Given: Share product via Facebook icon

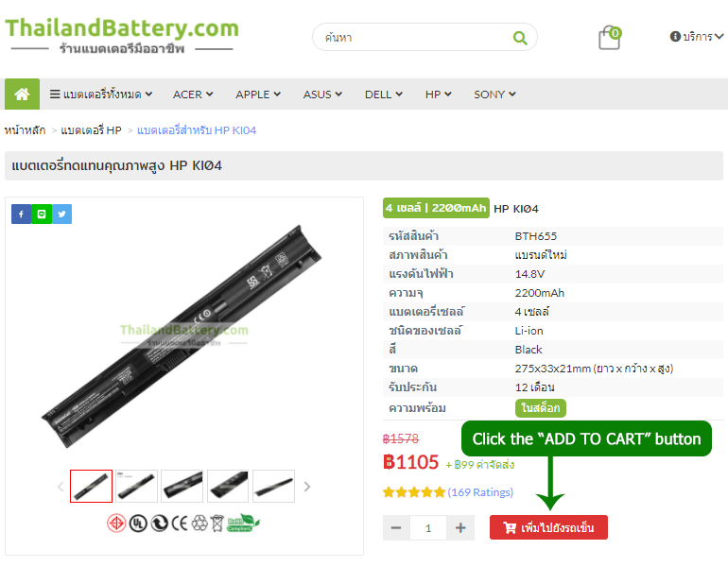Looking at the screenshot, I should click(21, 214).
